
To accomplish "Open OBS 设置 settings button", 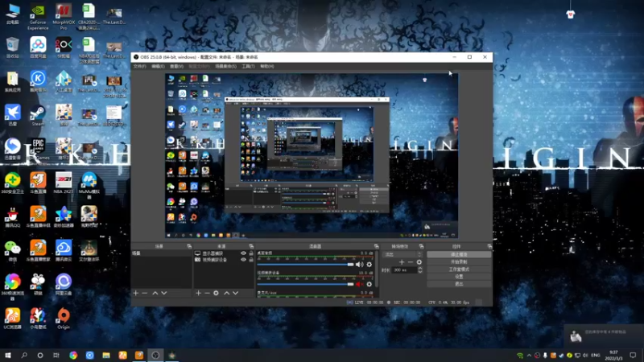I will (459, 277).
